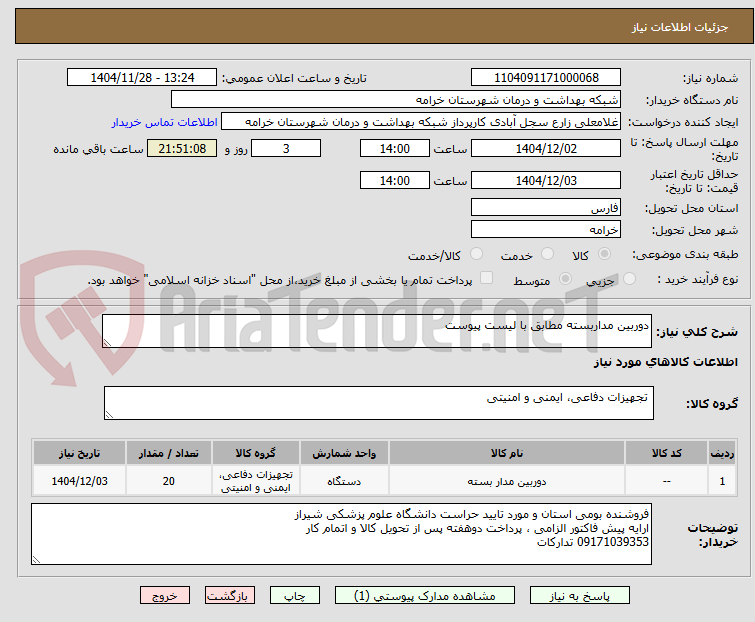Image resolution: width=755 pixels, height=622 pixels.
Task: Click the resize handle of buyer notes textarea
Action: pos(36,560)
